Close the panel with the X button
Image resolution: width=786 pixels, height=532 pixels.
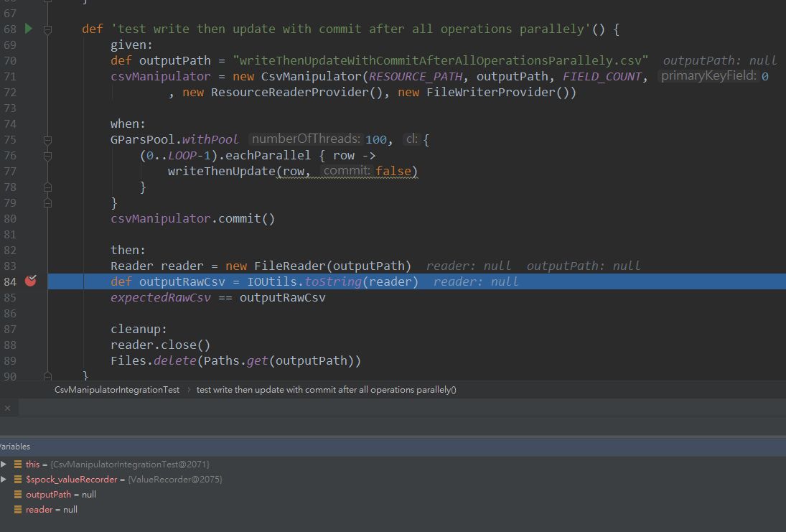(x=7, y=408)
